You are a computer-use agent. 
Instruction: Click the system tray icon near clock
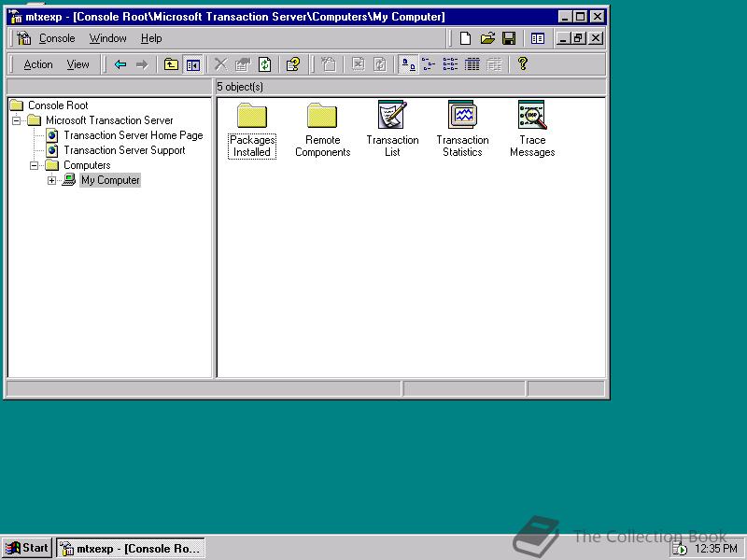680,549
